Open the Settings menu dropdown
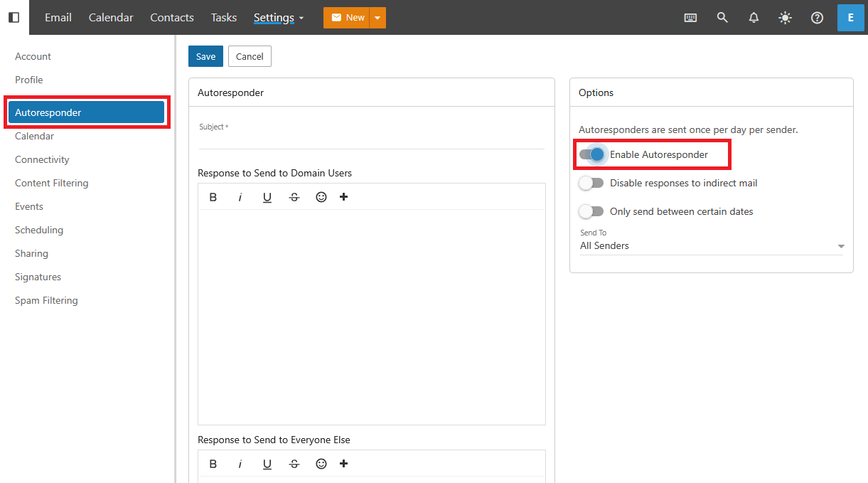 coord(279,18)
